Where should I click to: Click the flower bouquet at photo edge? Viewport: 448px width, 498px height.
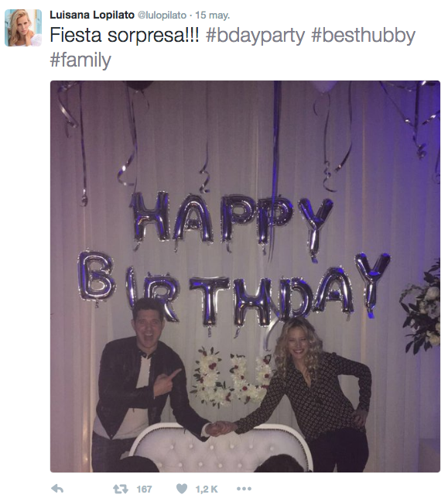pos(422,308)
